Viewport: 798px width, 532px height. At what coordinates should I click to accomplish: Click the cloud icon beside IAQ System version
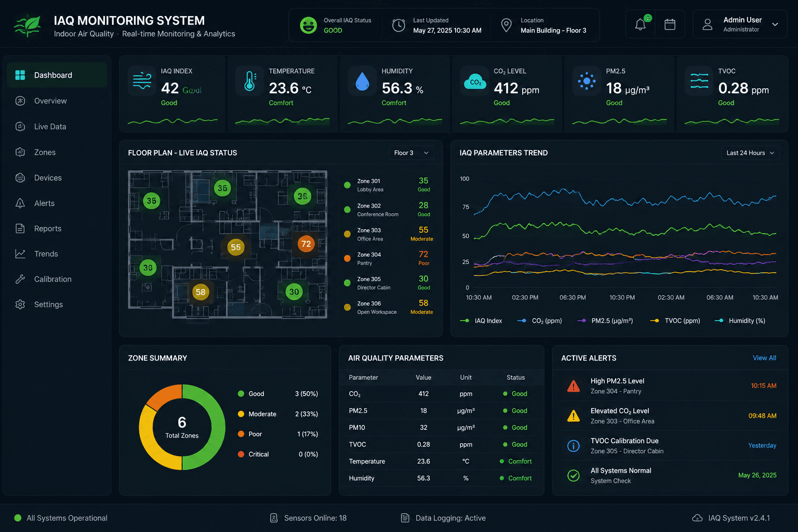(x=697, y=518)
